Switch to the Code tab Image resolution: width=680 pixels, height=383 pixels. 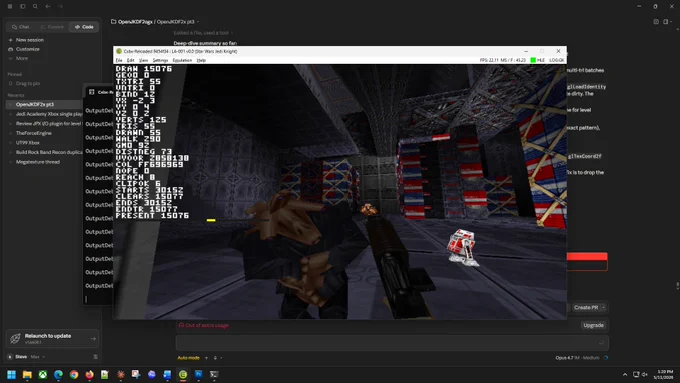[x=84, y=27]
